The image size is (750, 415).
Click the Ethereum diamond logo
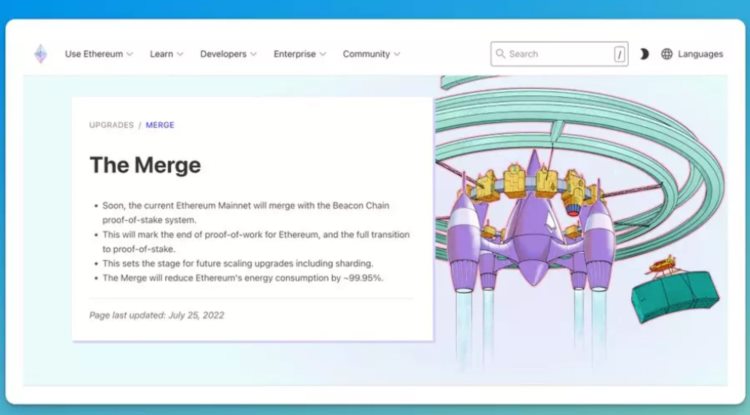(40, 54)
